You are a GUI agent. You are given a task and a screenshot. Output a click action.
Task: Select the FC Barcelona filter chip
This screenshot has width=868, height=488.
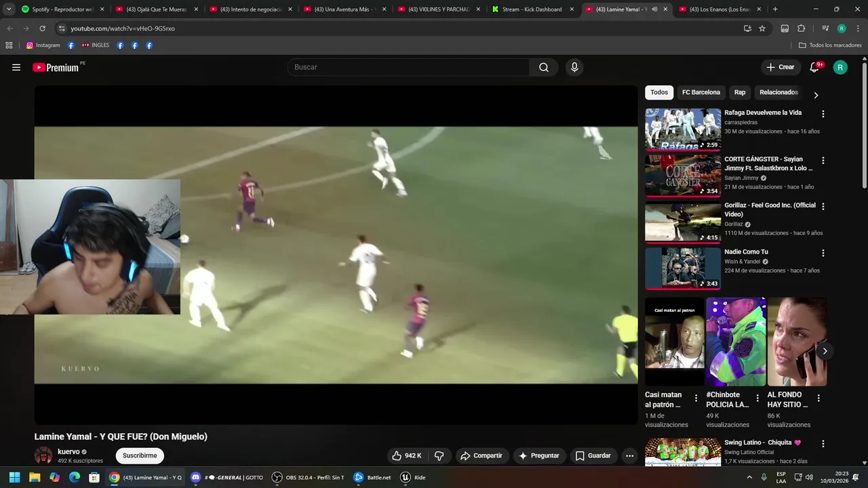point(701,92)
